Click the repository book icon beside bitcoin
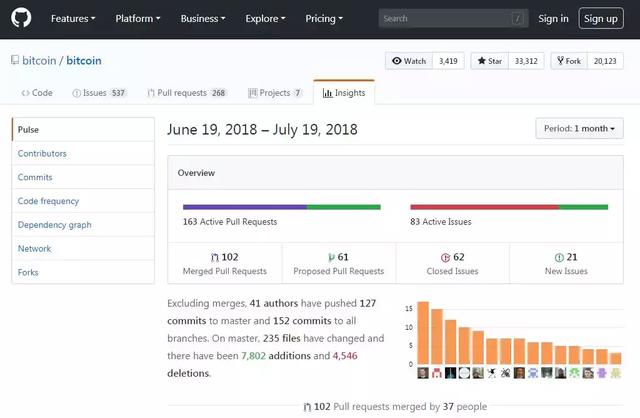Viewport: 640px width, 418px height. click(x=15, y=60)
